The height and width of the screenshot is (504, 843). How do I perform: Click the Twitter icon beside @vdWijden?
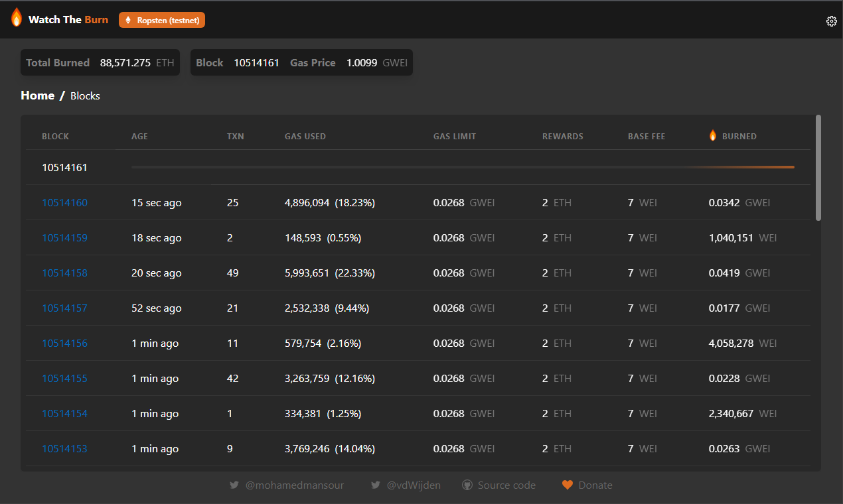[x=376, y=485]
